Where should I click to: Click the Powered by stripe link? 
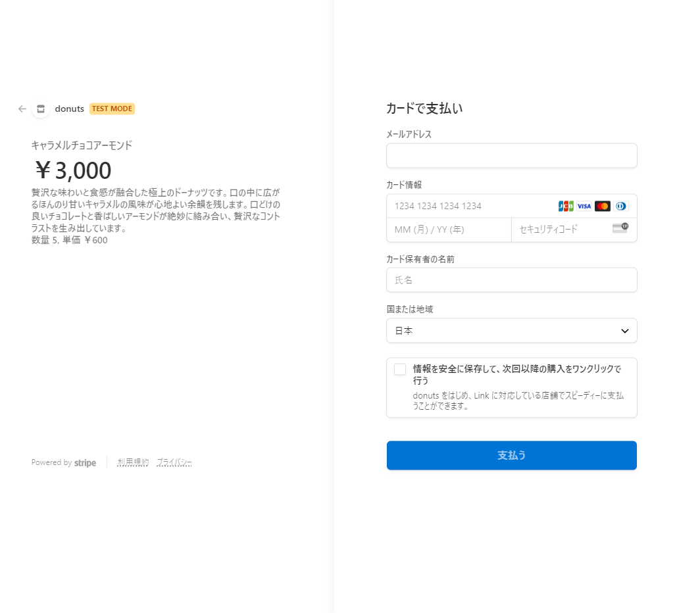pyautogui.click(x=64, y=462)
